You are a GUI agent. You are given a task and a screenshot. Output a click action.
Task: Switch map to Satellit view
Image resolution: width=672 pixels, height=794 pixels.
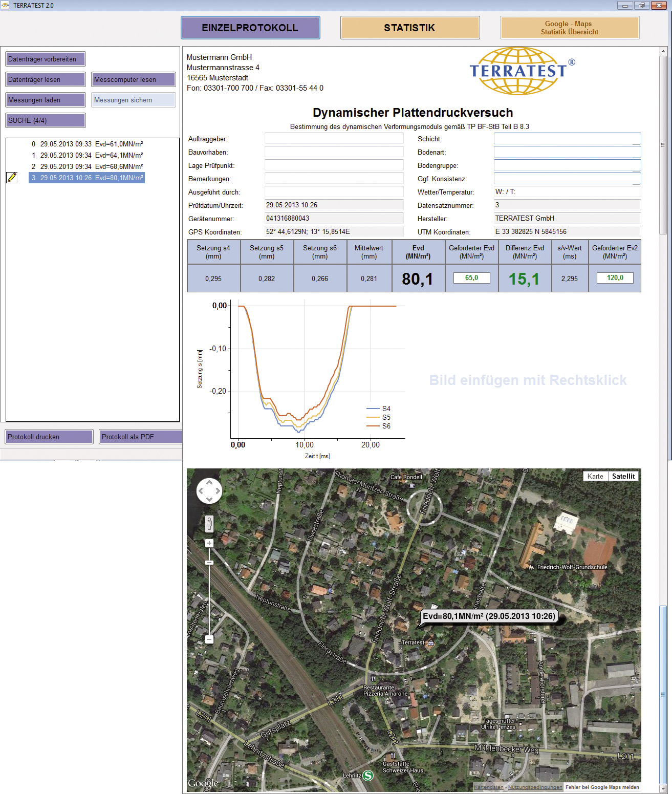[x=623, y=476]
